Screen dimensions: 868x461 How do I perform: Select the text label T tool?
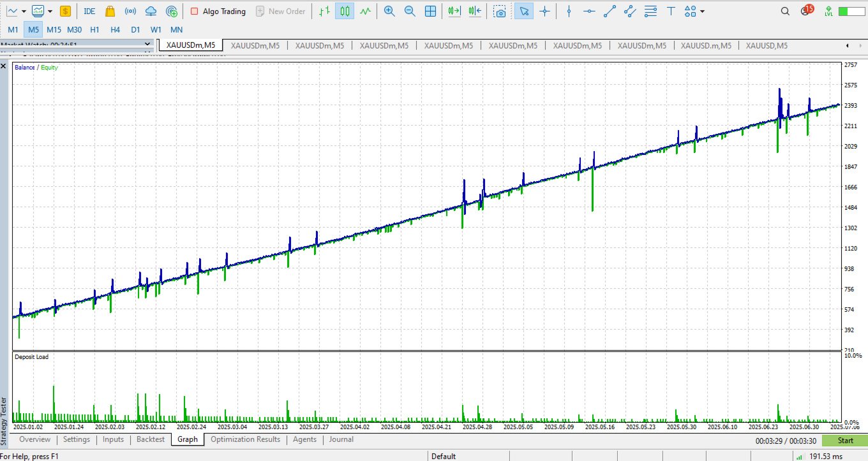pos(671,11)
